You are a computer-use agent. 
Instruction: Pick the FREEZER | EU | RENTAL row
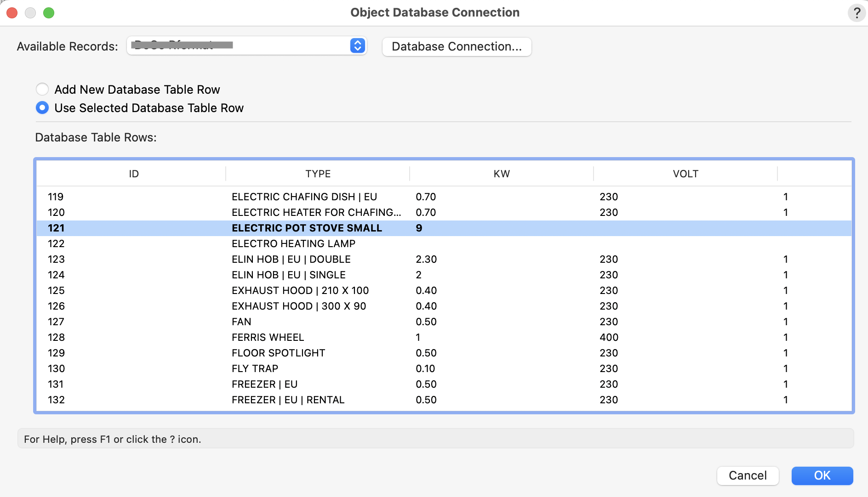point(288,400)
